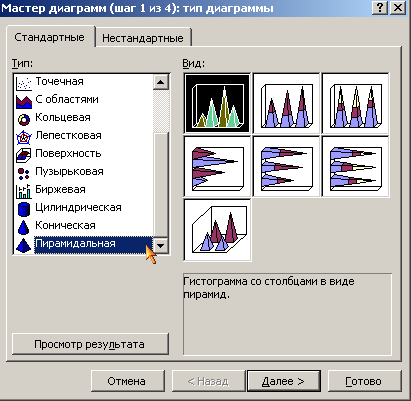Go to next step with Далее

(283, 381)
